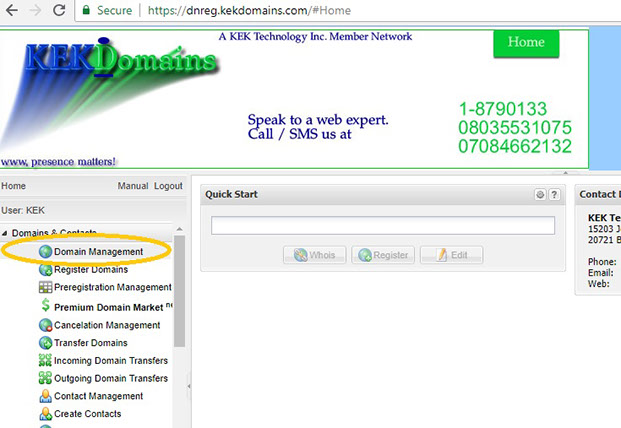Open Quick Start panel settings gear

pyautogui.click(x=540, y=195)
